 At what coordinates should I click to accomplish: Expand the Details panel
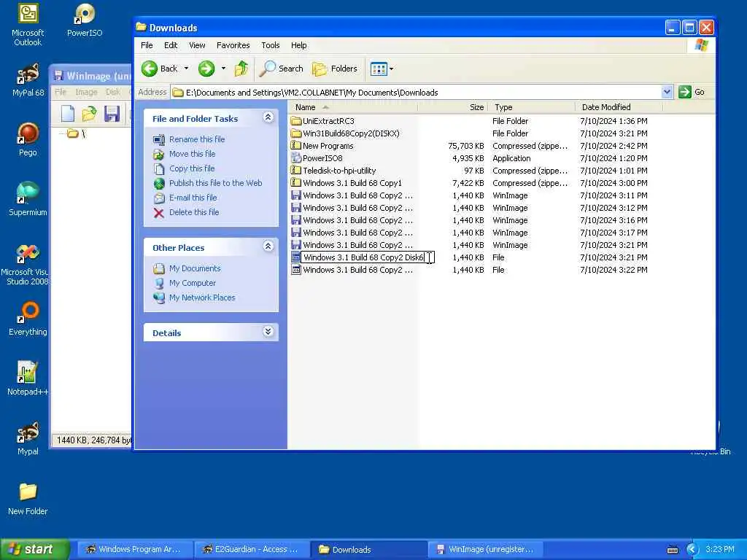(268, 332)
